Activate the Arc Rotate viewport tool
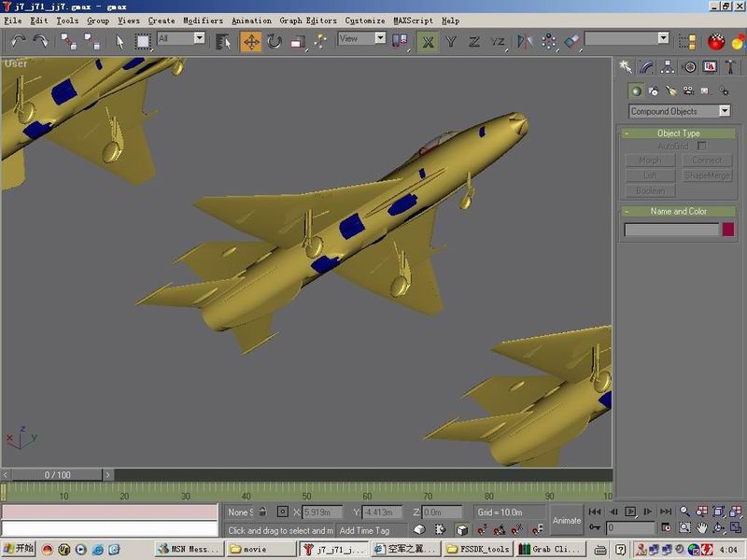This screenshot has height=560, width=747. point(718,527)
